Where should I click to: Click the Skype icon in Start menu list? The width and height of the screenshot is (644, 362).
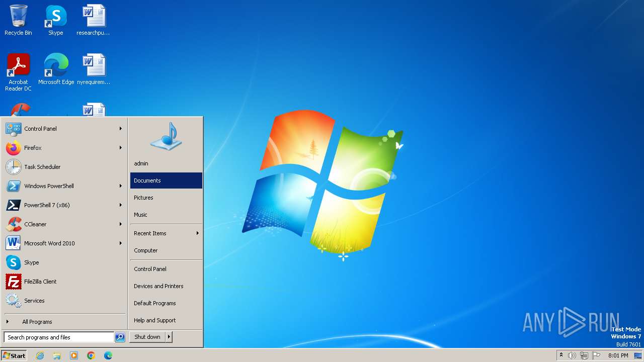(13, 262)
